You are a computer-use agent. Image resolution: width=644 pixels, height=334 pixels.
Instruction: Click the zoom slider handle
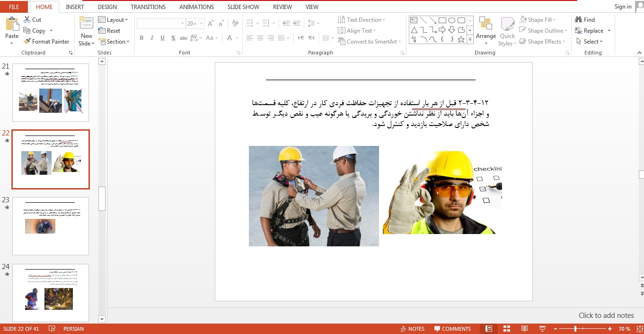pos(575,329)
